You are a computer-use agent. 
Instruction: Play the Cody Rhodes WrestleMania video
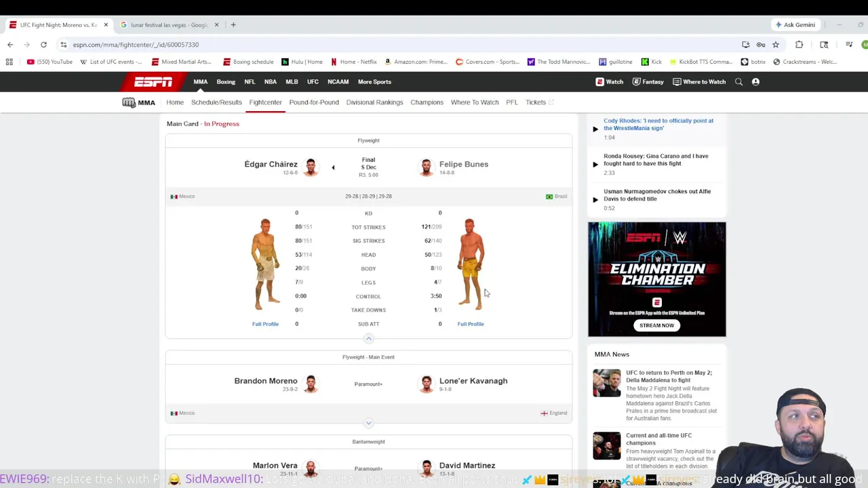click(x=595, y=129)
